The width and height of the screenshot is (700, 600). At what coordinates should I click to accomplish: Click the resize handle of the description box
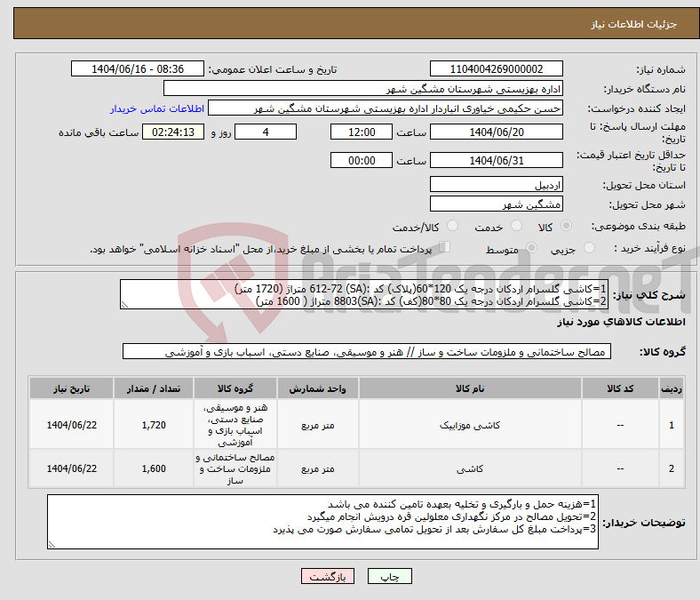[x=124, y=305]
